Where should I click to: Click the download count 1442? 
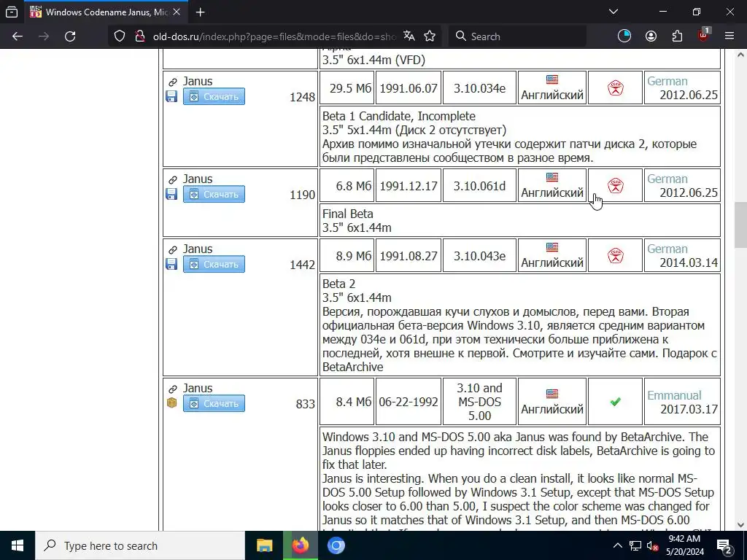[302, 265]
